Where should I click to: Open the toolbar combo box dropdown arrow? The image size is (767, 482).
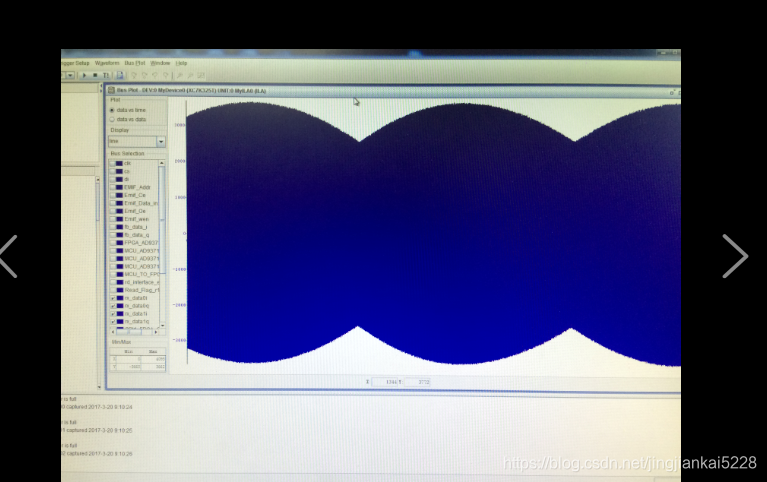70,75
